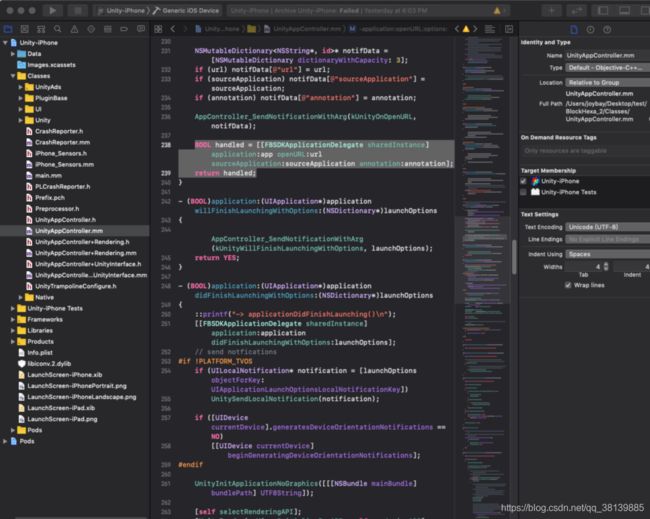Viewport: 650px width, 519px height.
Task: Toggle the navigator panel visibility
Action: pyautogui.click(x=603, y=10)
